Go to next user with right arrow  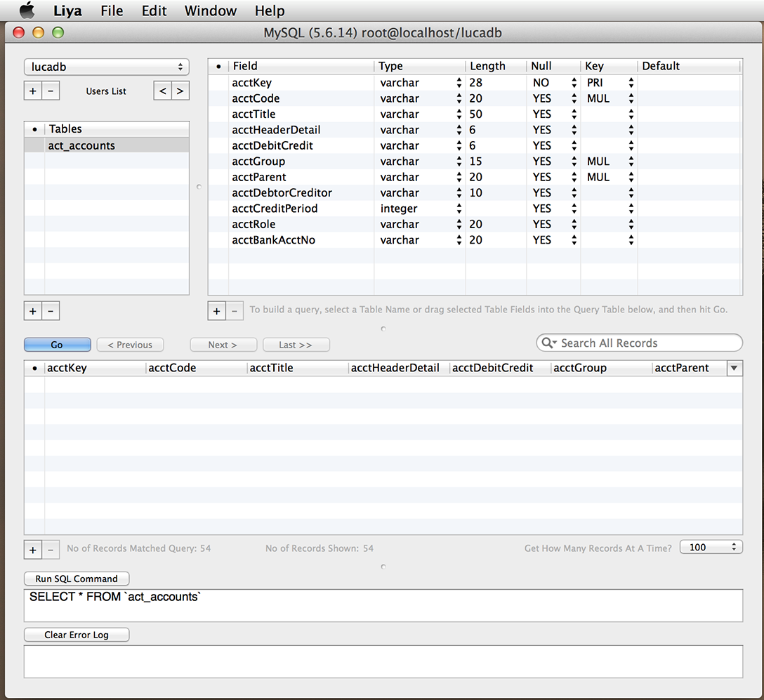pyautogui.click(x=180, y=91)
